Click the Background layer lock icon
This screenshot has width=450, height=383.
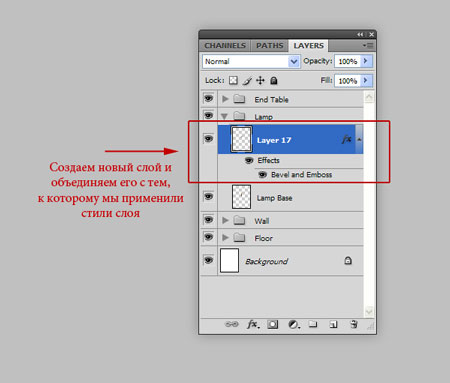[348, 260]
